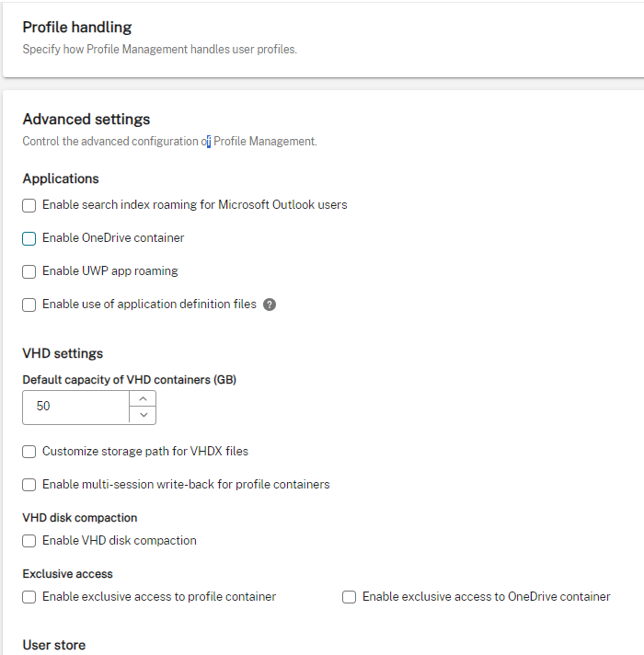Open help for application definition files
The width and height of the screenshot is (644, 655).
[270, 305]
